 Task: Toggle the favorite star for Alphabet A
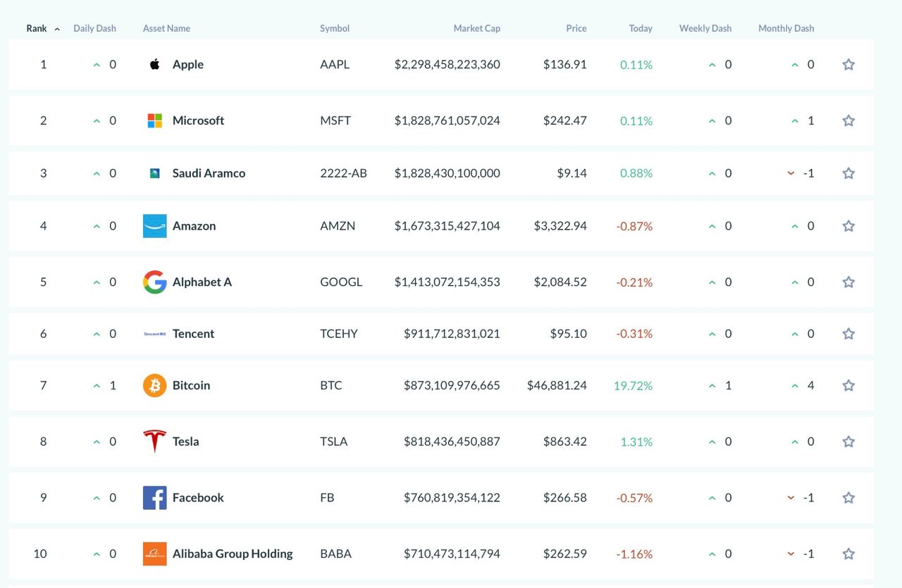(848, 282)
